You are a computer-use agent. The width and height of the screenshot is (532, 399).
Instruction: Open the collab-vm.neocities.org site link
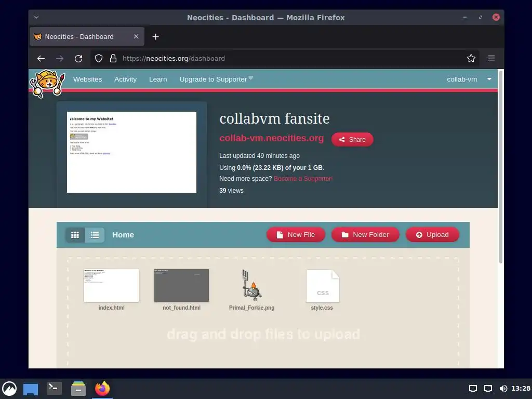[x=271, y=138]
